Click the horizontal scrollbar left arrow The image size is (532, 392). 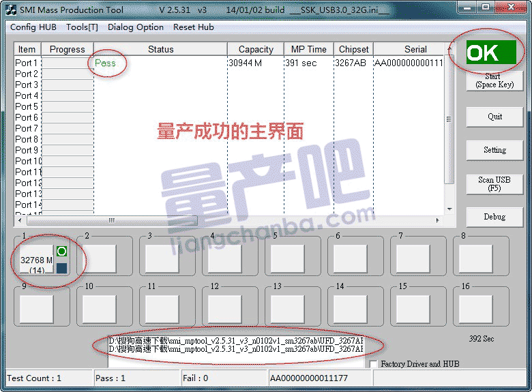(20, 220)
